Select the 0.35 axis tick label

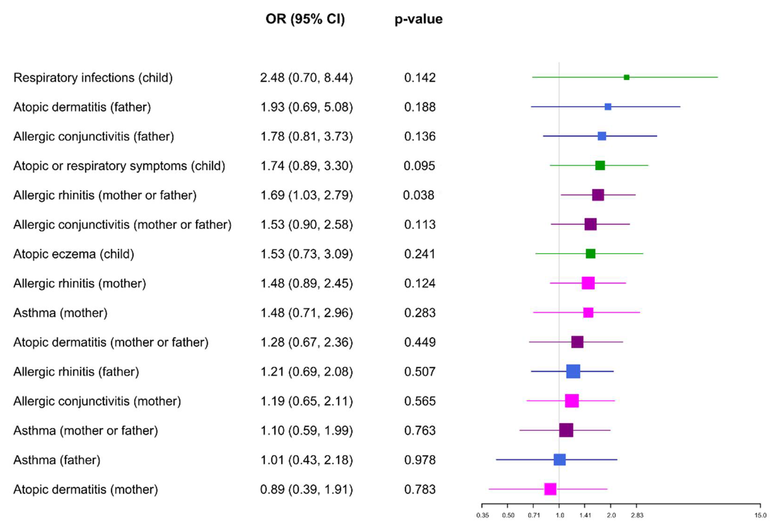point(483,516)
